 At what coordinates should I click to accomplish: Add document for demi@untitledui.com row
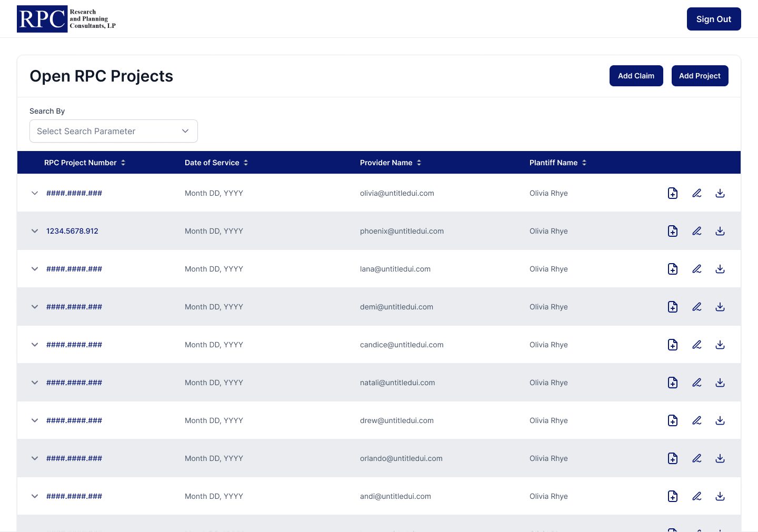[x=673, y=307]
